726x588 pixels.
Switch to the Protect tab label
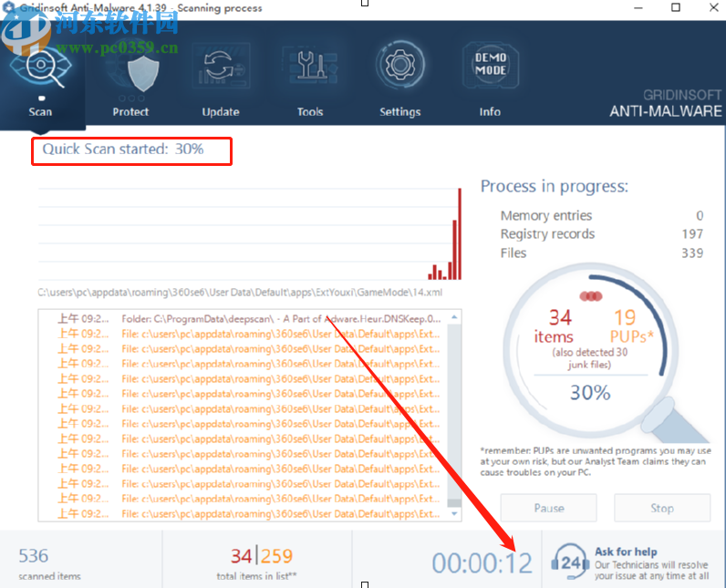pos(130,112)
